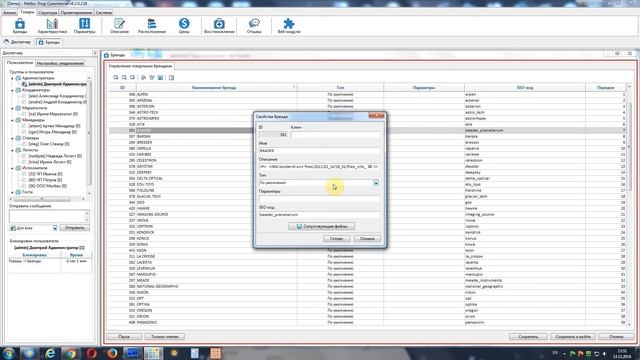Open the Отзывы speech-bubble icon
Viewport: 640px width, 360px height.
point(254,26)
